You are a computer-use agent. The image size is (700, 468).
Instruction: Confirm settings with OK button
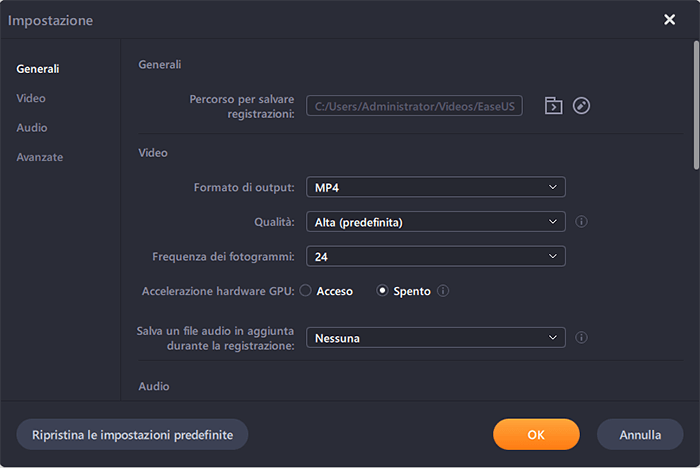[536, 435]
